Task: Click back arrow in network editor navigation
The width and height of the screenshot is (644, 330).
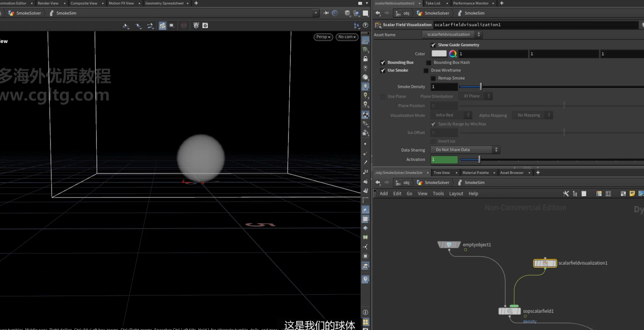Action: (378, 183)
